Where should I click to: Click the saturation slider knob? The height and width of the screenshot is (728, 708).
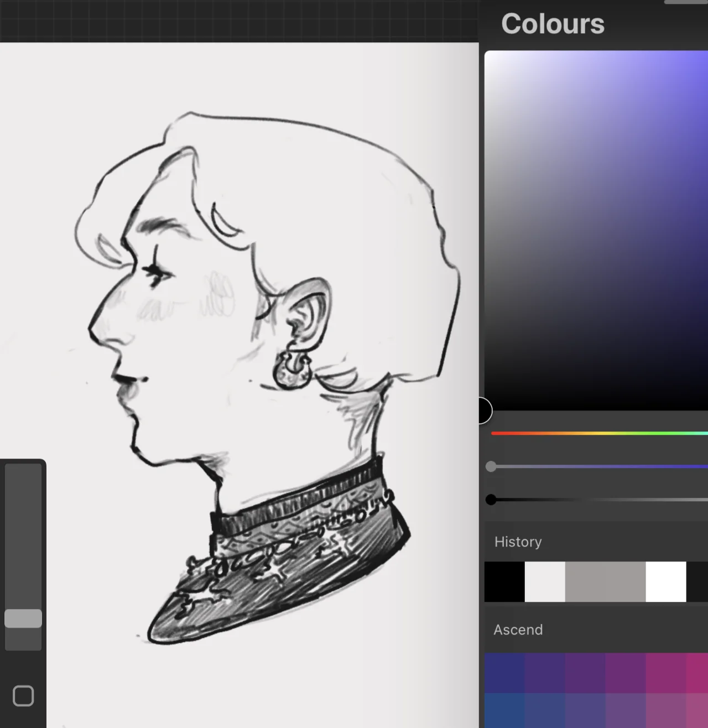pos(491,466)
